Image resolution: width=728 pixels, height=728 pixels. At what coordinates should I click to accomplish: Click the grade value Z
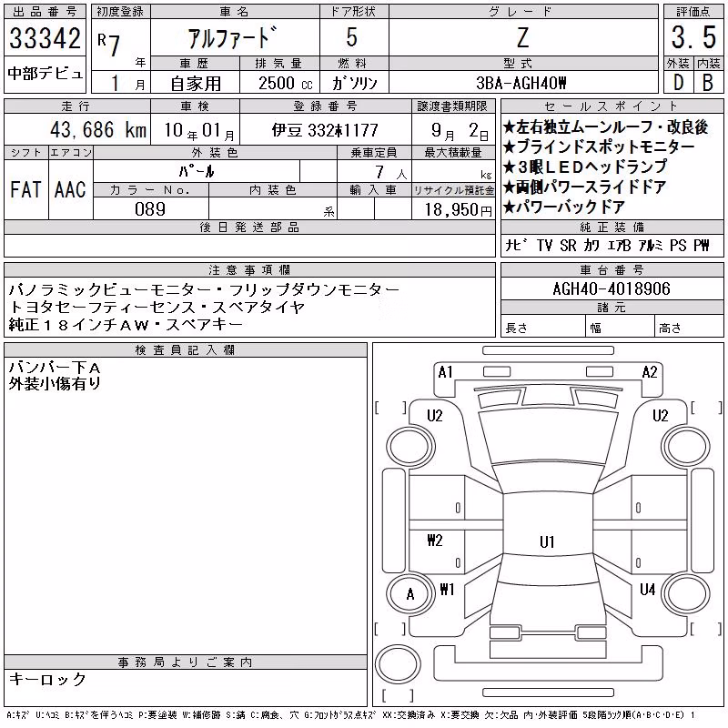point(523,38)
